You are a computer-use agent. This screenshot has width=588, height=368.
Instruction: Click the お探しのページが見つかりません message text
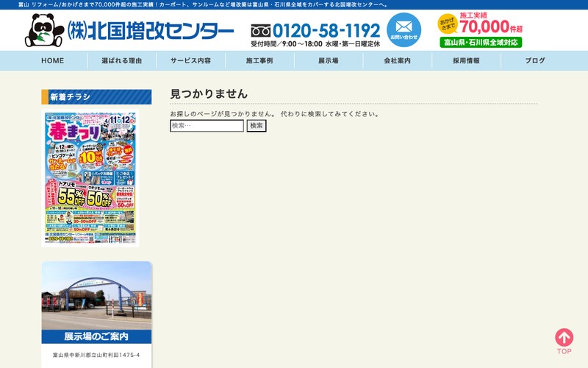(274, 114)
